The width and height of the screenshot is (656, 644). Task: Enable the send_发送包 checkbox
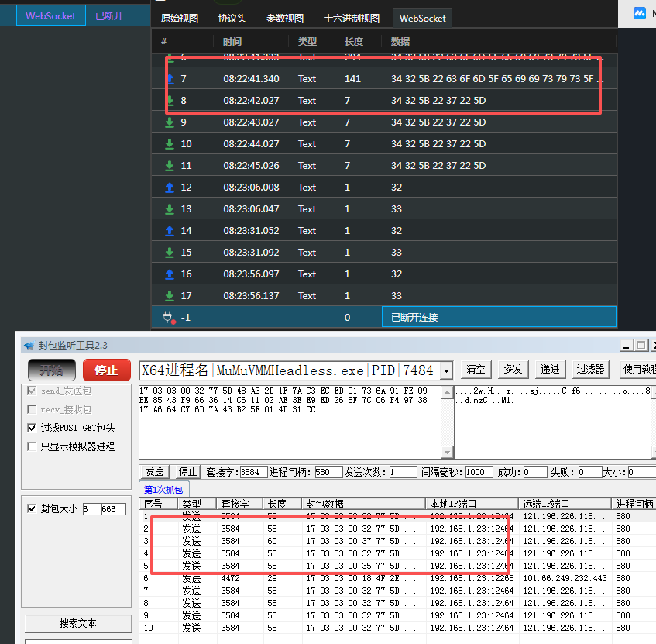30,391
